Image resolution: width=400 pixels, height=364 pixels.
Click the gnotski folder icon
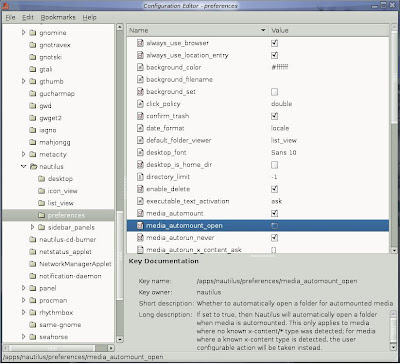click(32, 57)
